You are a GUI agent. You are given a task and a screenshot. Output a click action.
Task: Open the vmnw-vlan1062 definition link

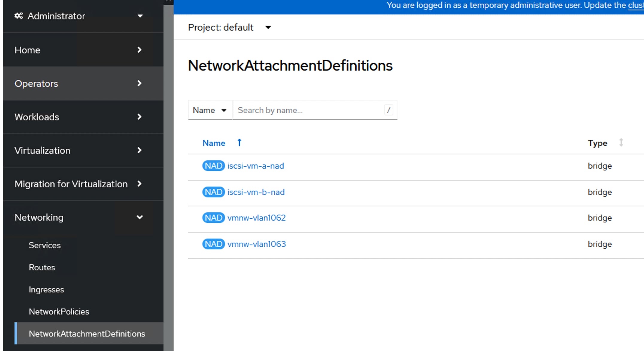256,218
